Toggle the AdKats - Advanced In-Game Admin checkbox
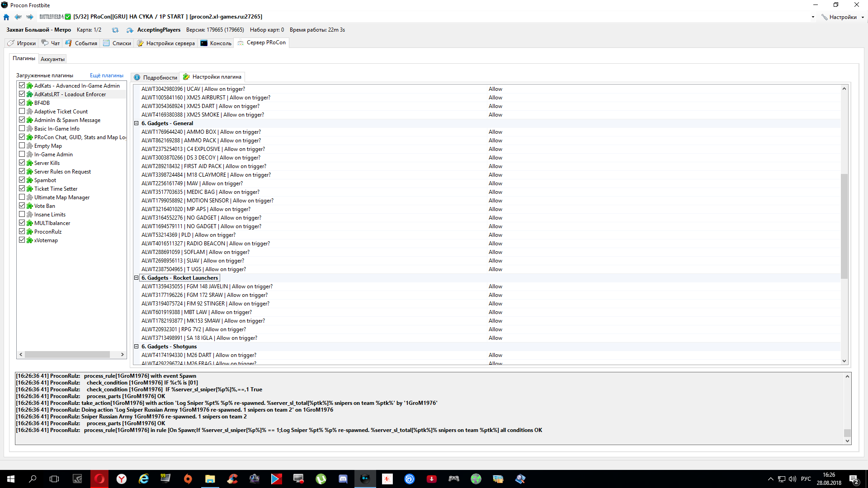 (22, 85)
